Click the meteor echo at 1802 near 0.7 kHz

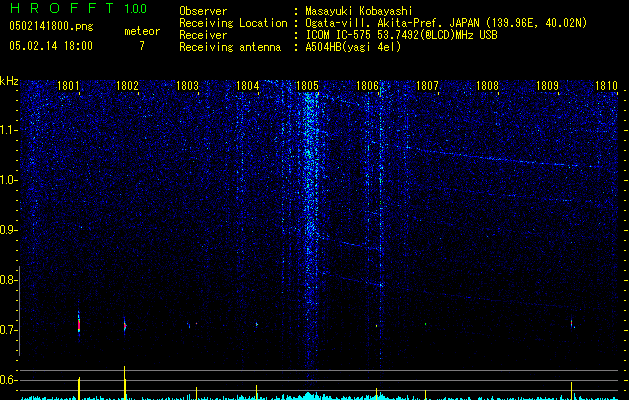click(125, 326)
